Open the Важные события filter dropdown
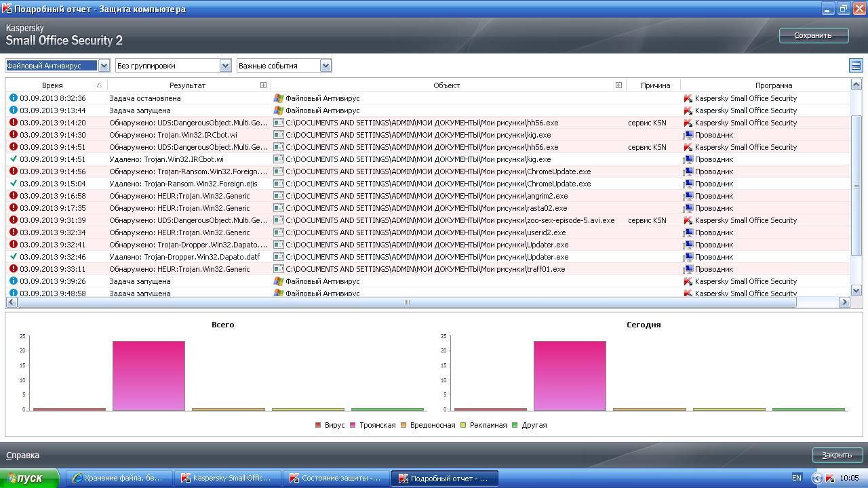Viewport: 868px width, 488px height. [x=325, y=66]
